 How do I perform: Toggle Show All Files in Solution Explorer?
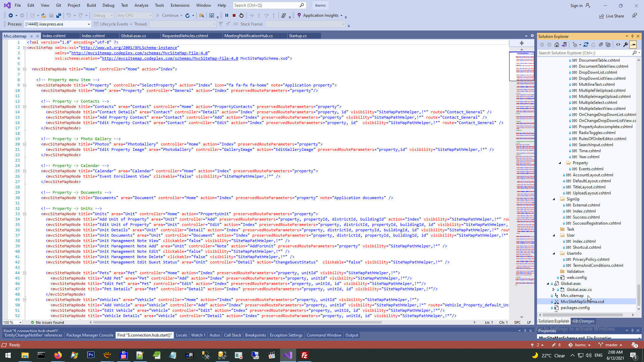[x=608, y=45]
